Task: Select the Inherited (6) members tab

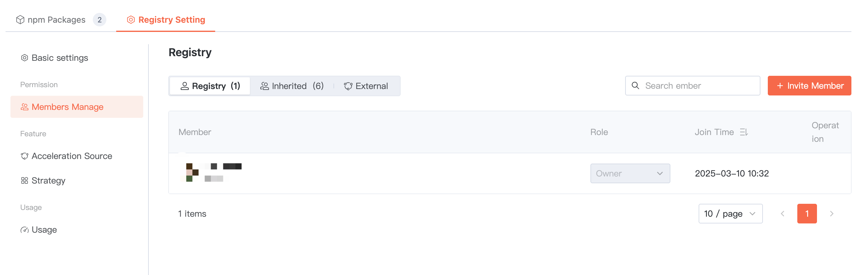Action: (x=292, y=86)
